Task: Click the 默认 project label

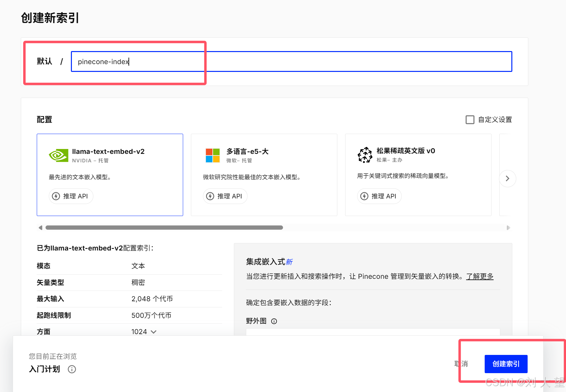Action: (45, 61)
